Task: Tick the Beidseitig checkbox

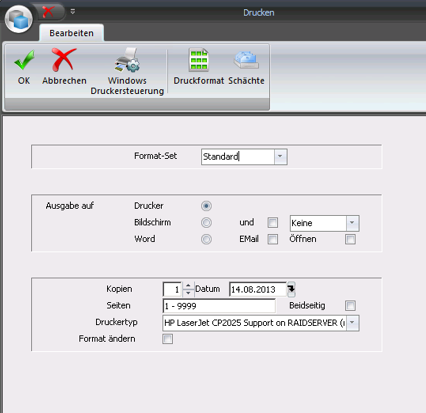Action: coord(350,305)
